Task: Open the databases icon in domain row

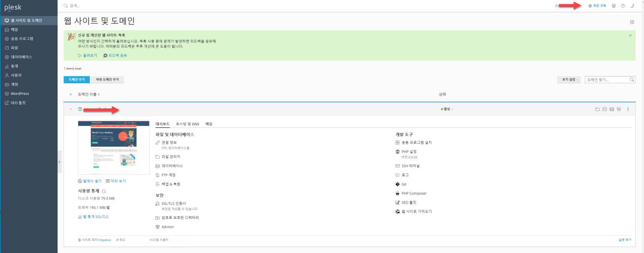Action: 612,109
